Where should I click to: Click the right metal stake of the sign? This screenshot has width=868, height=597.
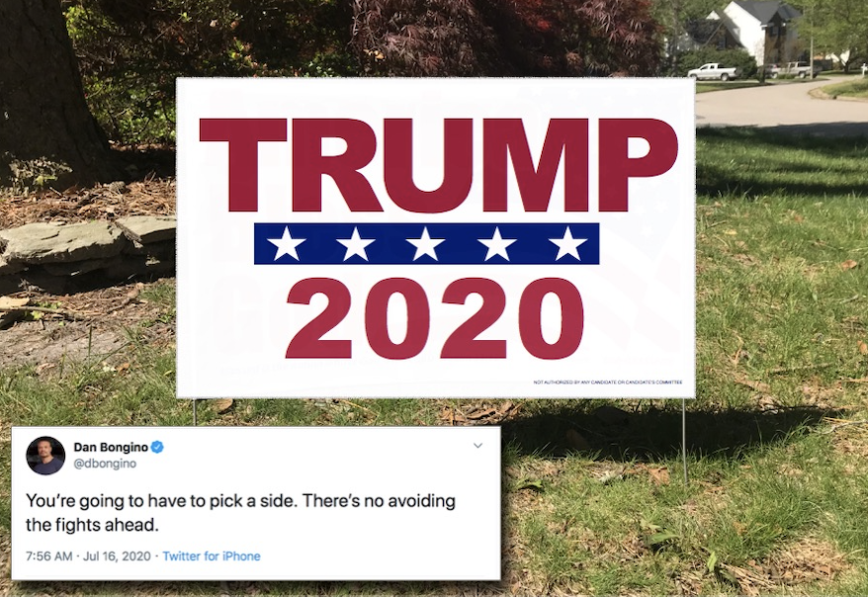[x=684, y=442]
